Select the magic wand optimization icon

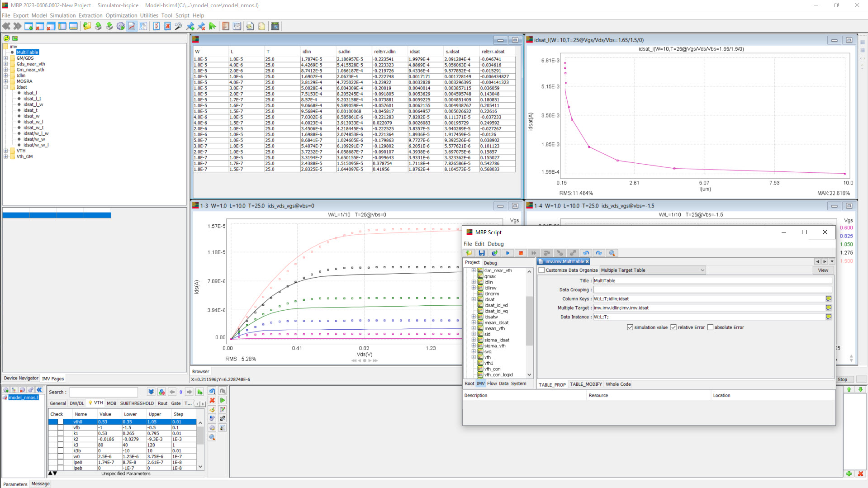click(x=178, y=26)
